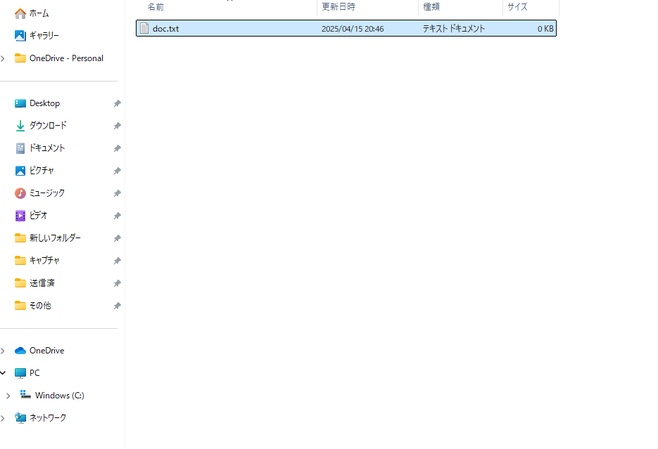Open the Windows (C:) label in tree

pos(60,395)
